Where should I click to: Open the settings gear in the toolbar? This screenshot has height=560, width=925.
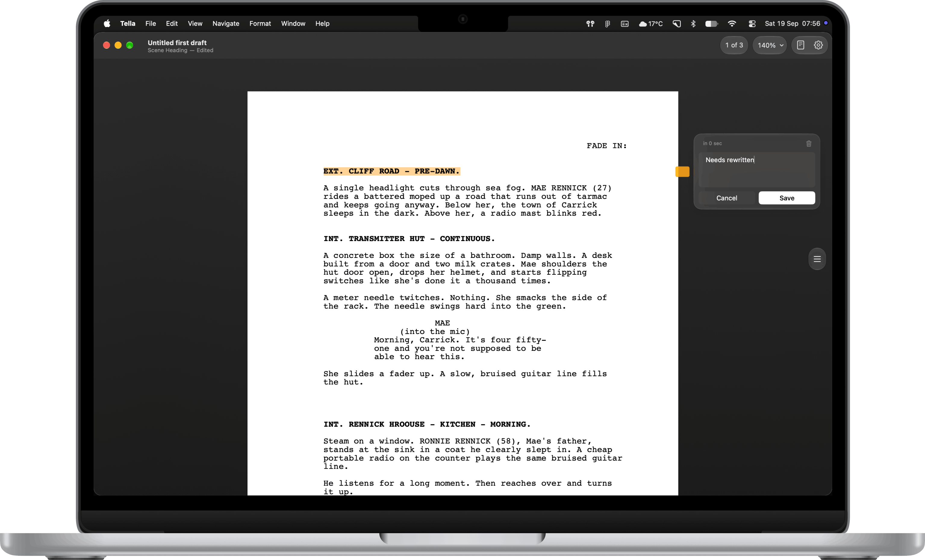(818, 45)
